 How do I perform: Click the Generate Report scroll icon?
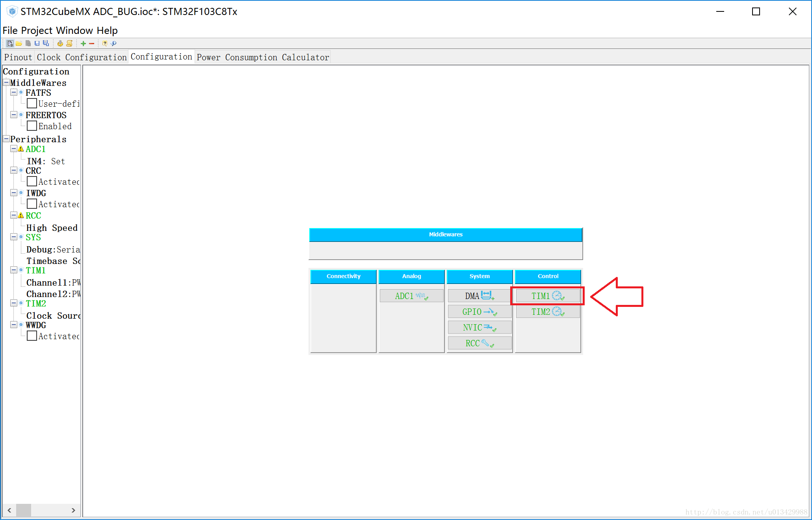tap(69, 43)
